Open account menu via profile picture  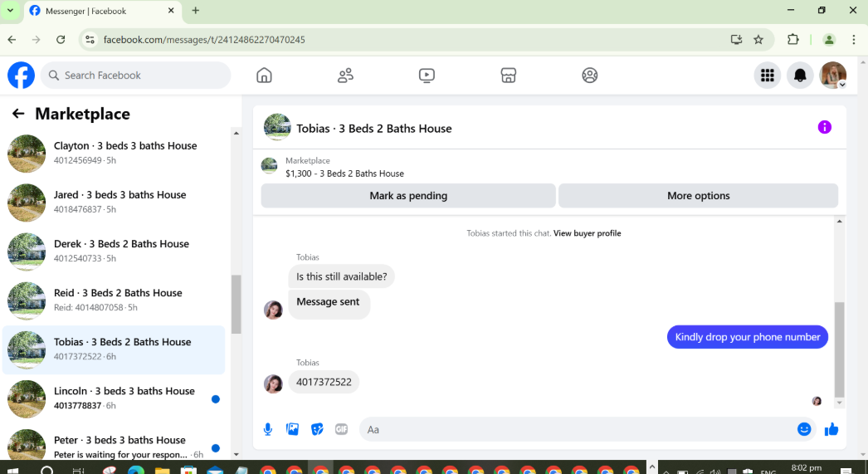pyautogui.click(x=832, y=76)
